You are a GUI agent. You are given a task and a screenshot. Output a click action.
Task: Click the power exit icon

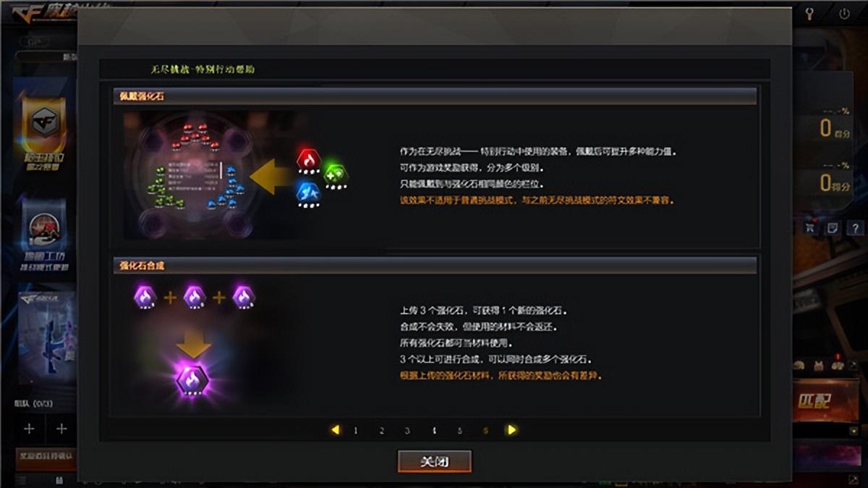coord(844,14)
